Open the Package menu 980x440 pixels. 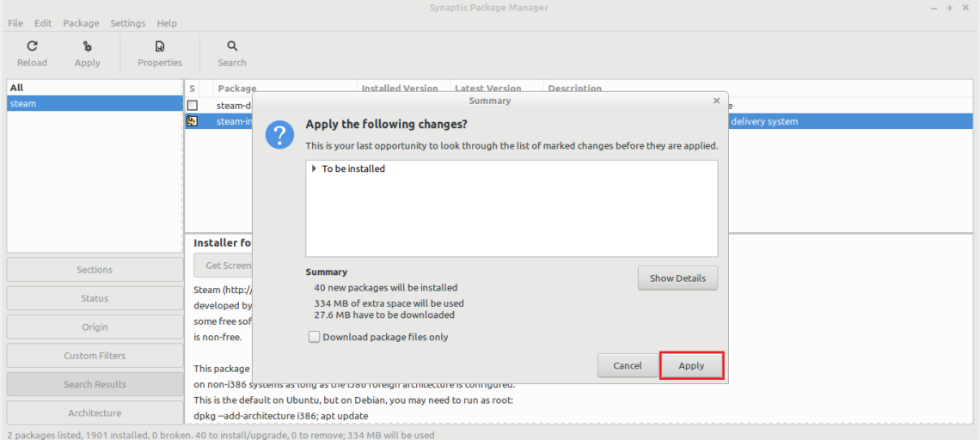click(82, 23)
